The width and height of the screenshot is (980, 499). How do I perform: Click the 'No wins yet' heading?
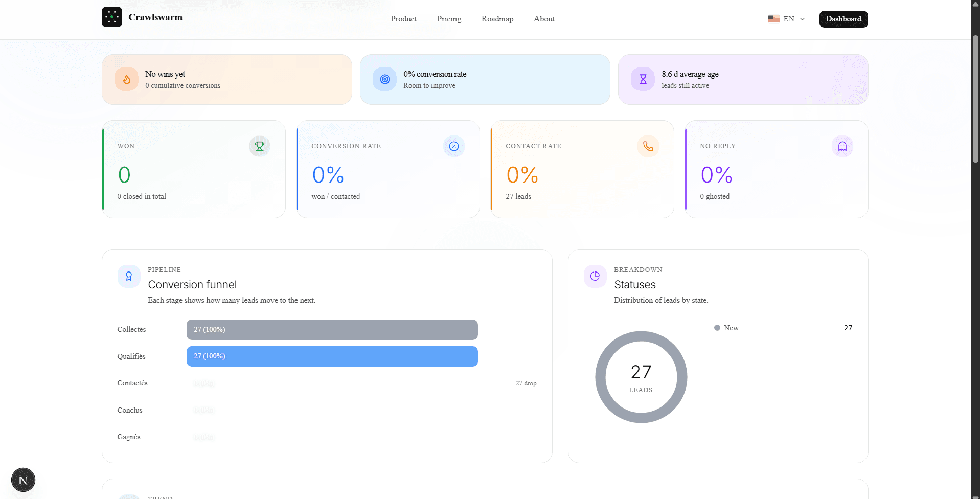pos(165,74)
